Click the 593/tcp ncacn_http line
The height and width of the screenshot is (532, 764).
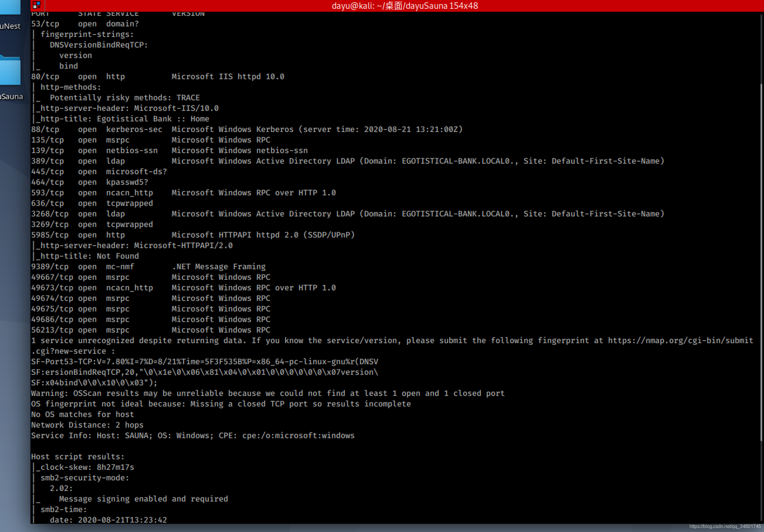click(183, 193)
